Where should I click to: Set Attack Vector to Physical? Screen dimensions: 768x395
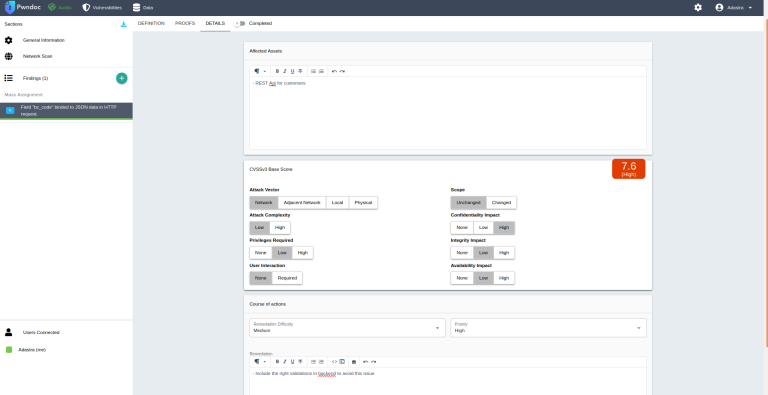363,203
